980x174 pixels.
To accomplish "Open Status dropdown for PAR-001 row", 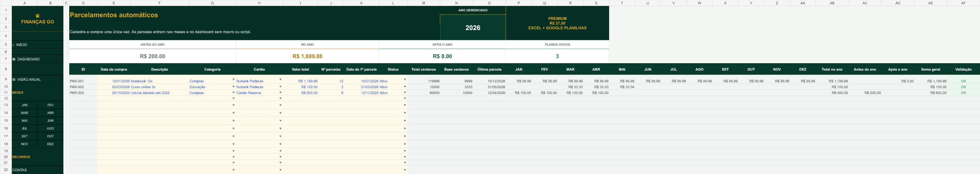I will [405, 80].
